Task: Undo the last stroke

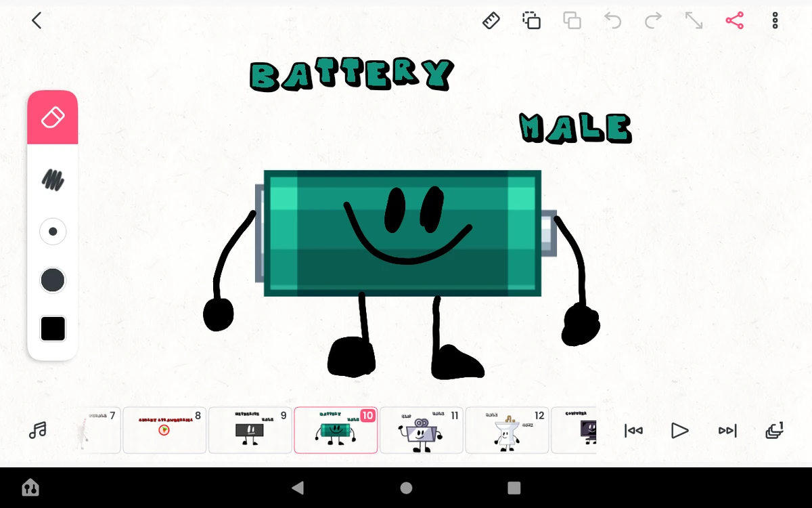Action: (x=613, y=20)
